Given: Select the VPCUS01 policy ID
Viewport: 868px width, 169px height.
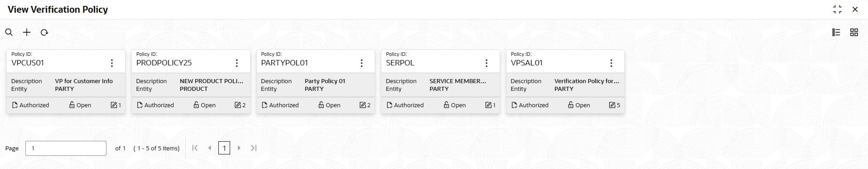Looking at the screenshot, I should 28,63.
